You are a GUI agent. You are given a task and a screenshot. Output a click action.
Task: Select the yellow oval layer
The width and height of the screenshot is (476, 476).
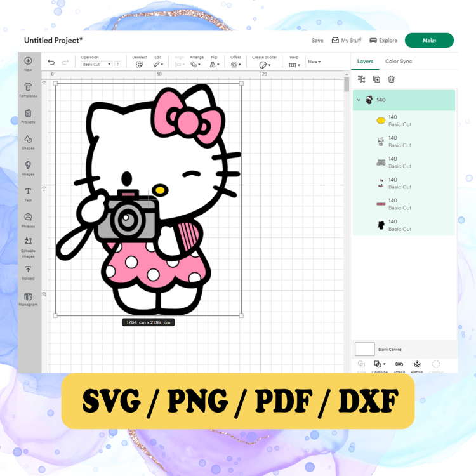(404, 121)
